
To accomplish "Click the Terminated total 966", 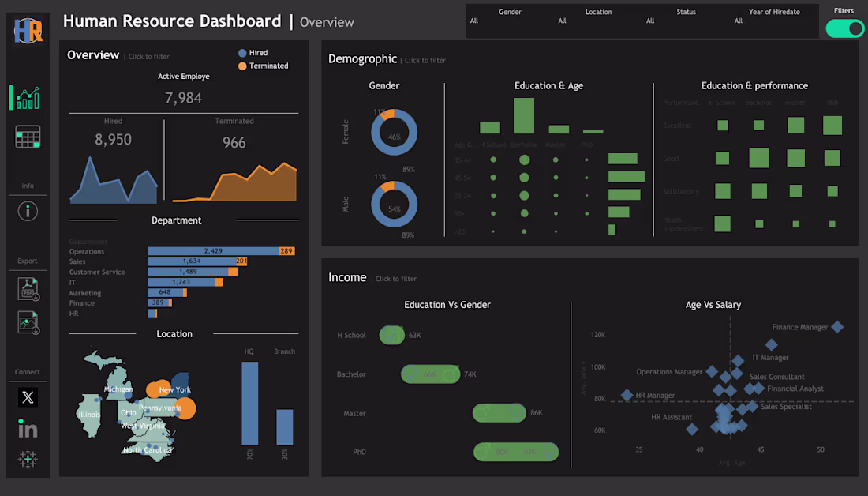I will pyautogui.click(x=234, y=143).
